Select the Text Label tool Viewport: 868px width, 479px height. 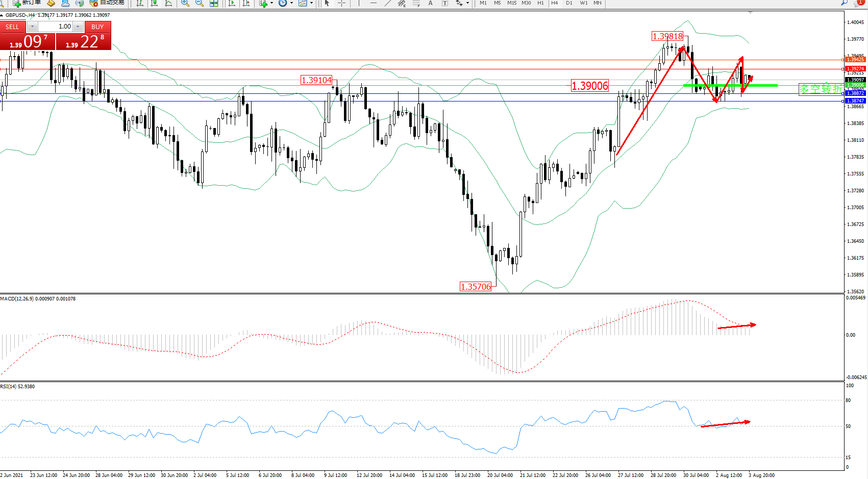tap(444, 3)
